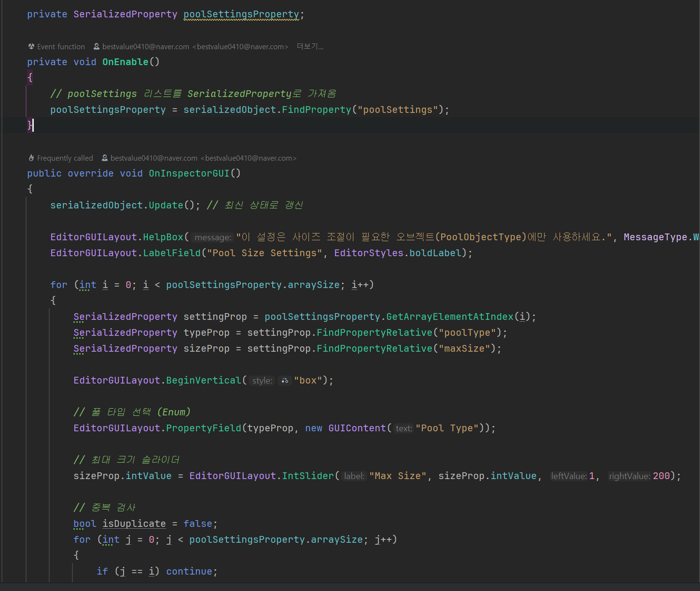Click the author icon beside Frequently called

click(x=105, y=158)
